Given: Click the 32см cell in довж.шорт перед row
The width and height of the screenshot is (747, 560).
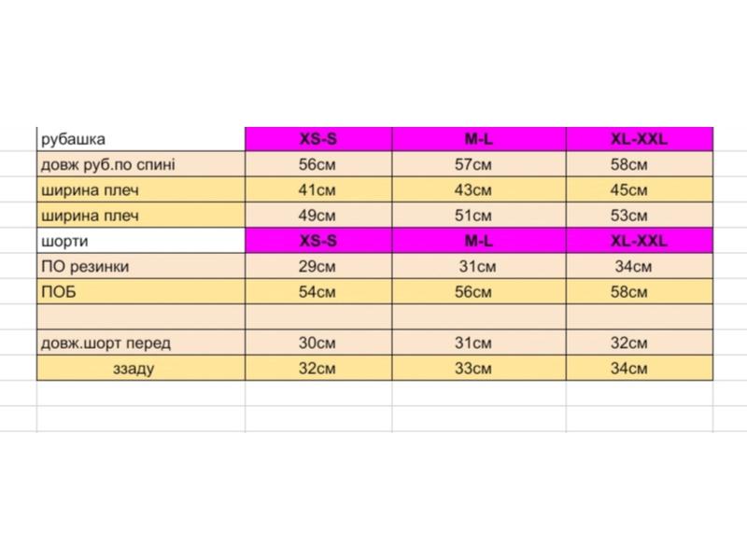Looking at the screenshot, I should tap(640, 343).
